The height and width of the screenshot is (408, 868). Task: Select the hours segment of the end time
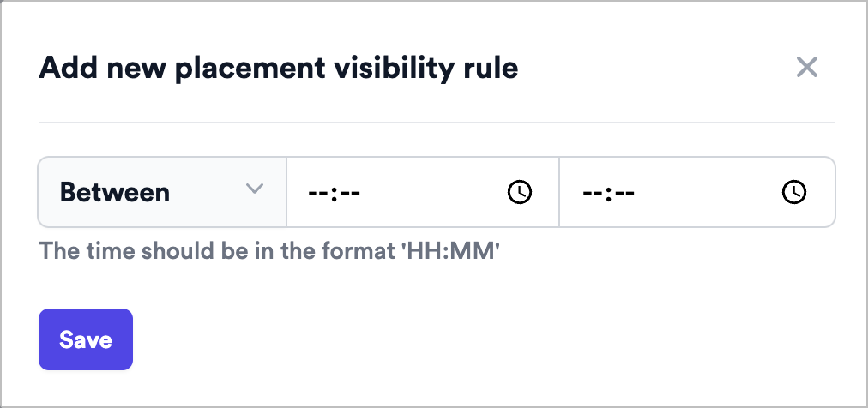593,194
